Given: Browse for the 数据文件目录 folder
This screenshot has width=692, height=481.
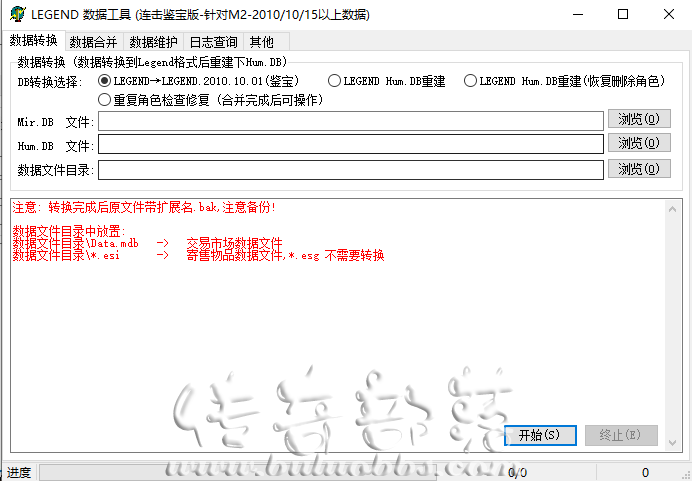Looking at the screenshot, I should pos(639,169).
